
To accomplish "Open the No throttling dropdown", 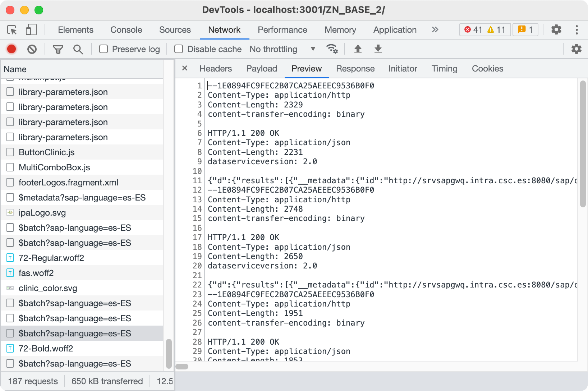I will tap(281, 49).
